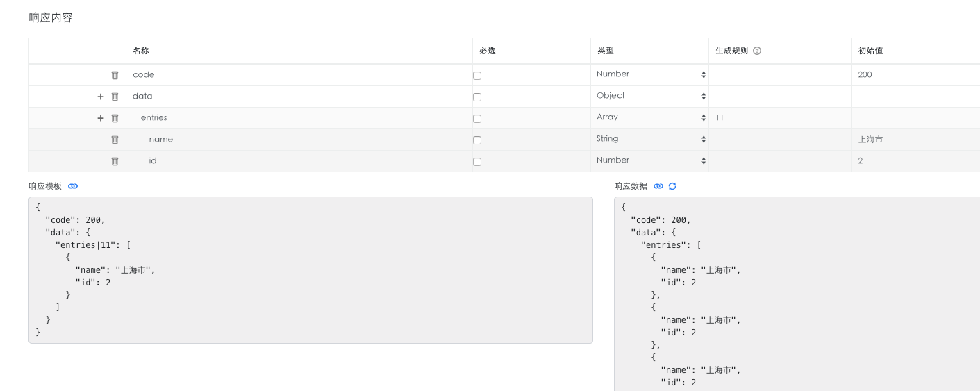Add a child field under data
The height and width of the screenshot is (391, 980).
(x=101, y=97)
